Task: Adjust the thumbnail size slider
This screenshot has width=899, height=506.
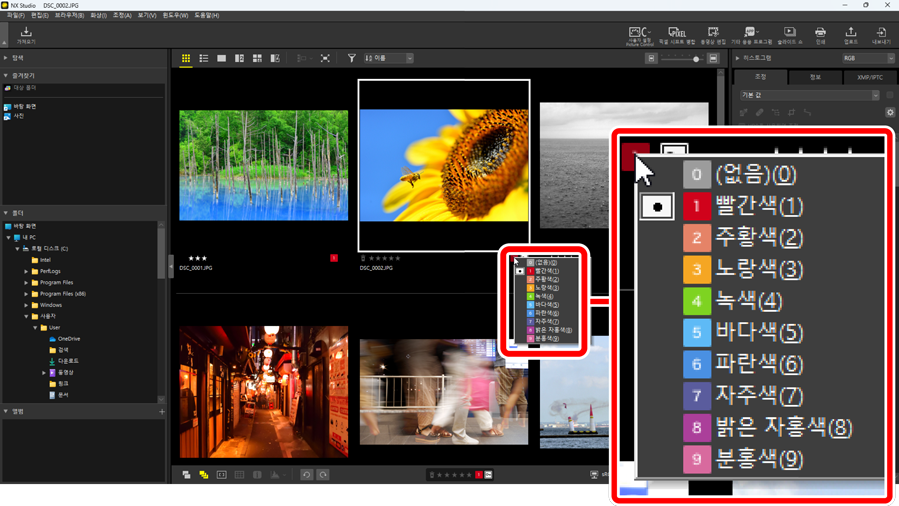Action: (696, 59)
